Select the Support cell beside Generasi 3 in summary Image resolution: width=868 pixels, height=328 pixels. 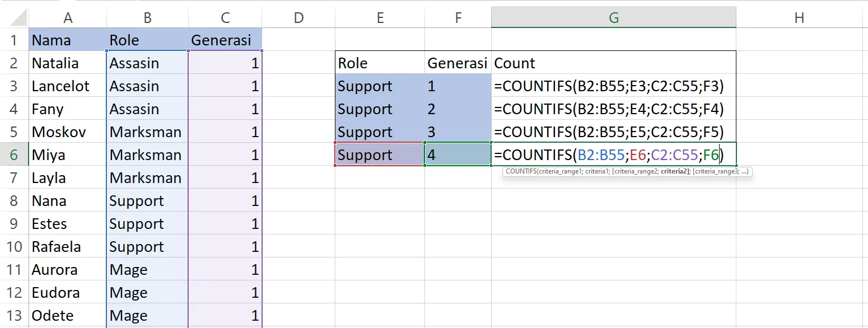click(380, 132)
